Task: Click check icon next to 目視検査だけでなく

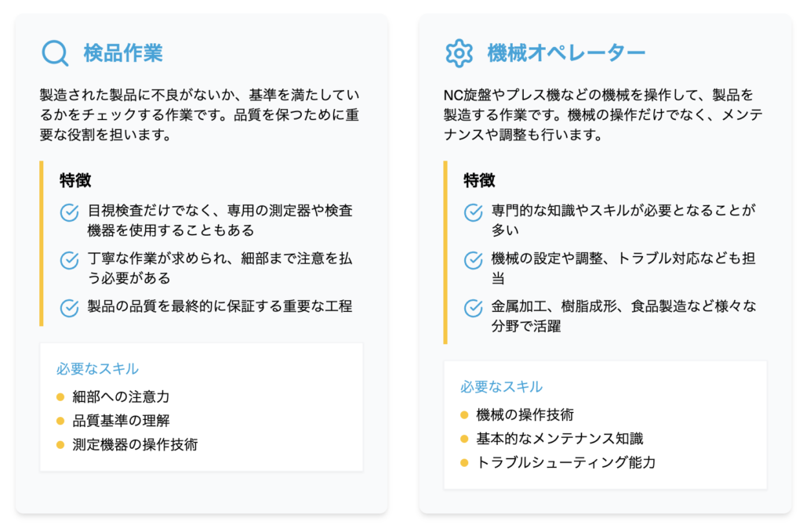Action: [70, 212]
